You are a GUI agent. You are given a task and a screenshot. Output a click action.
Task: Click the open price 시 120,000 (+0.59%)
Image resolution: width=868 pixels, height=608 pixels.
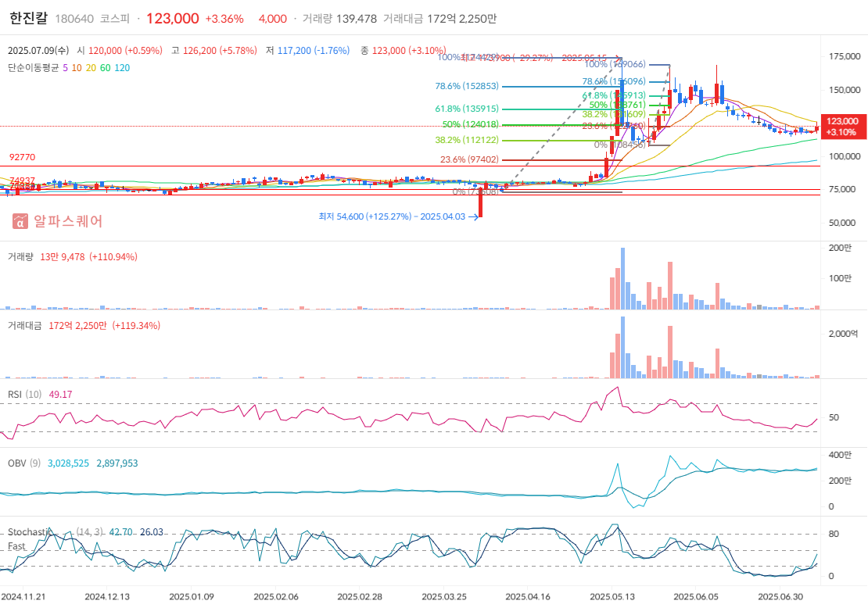point(120,50)
